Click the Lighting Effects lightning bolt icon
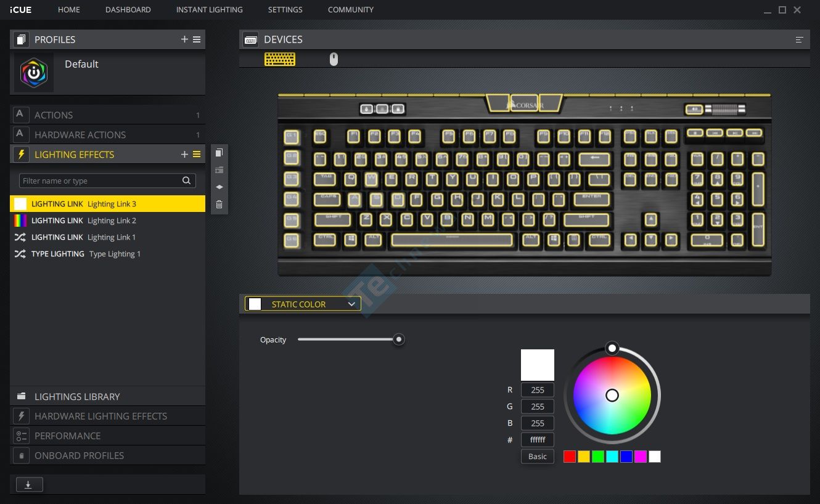This screenshot has height=504, width=820. 21,155
